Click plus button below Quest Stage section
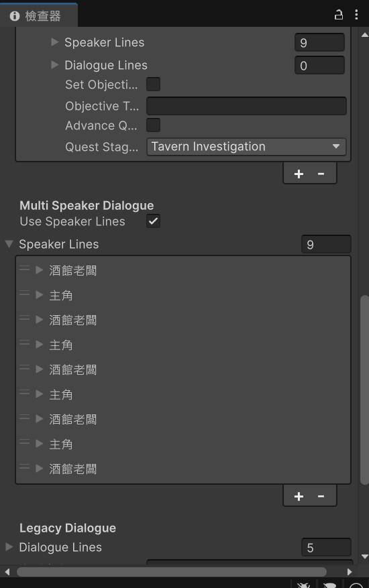Viewport: 369px width, 588px height. (299, 174)
